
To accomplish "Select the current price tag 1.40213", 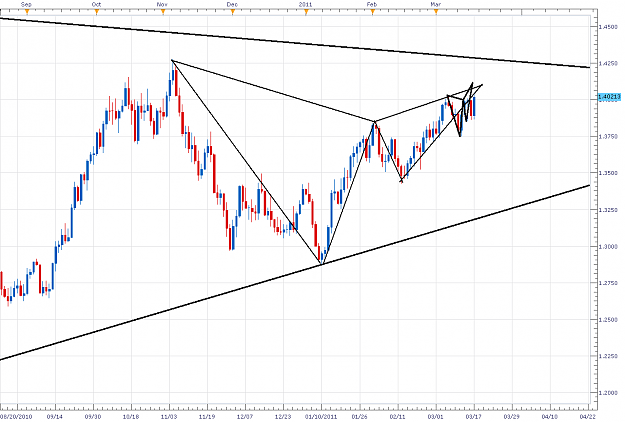I will coord(609,97).
